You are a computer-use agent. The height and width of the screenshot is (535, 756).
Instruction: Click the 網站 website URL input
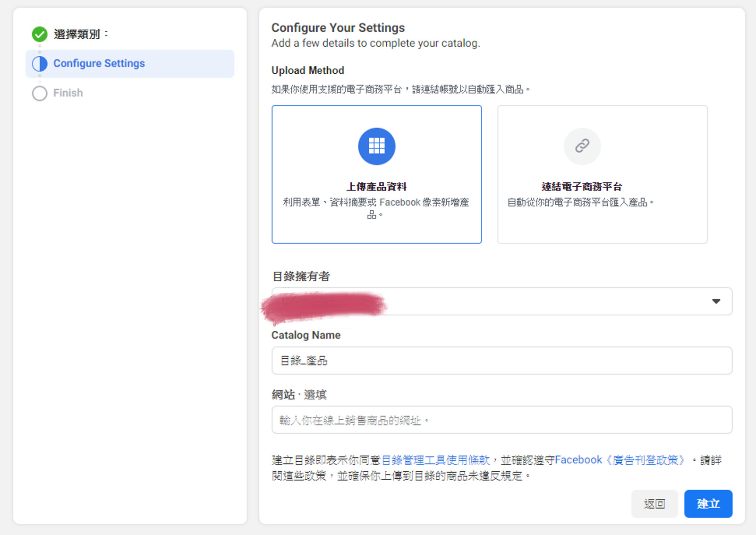tap(501, 420)
